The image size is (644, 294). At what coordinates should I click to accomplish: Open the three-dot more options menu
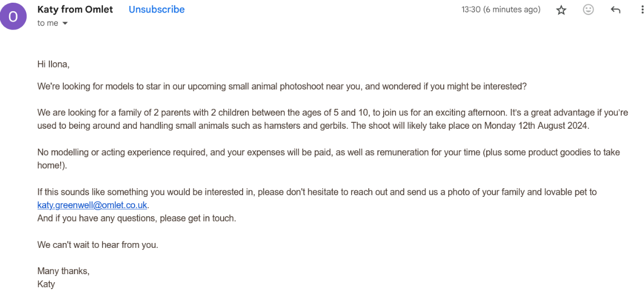click(641, 10)
